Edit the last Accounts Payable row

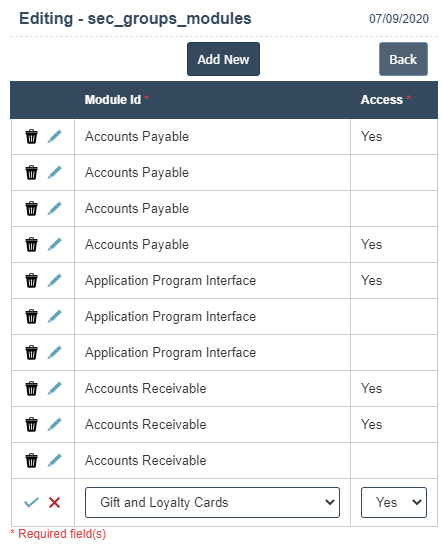tap(54, 245)
